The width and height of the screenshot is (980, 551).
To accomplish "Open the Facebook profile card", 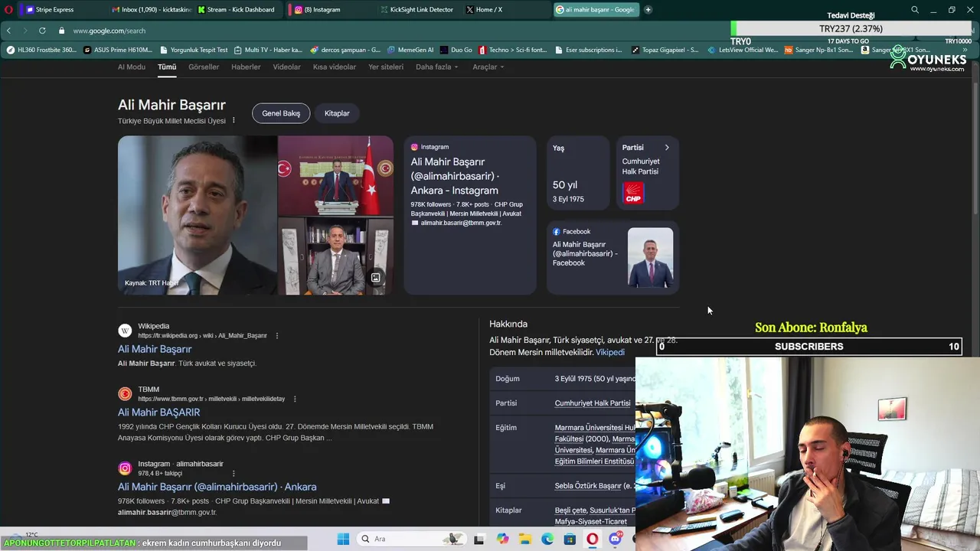I will [x=612, y=258].
